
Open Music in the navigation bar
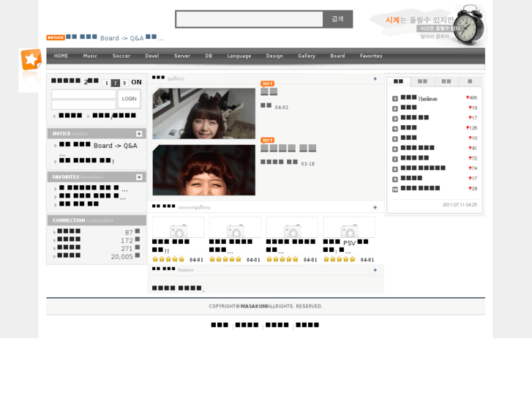[x=90, y=56]
